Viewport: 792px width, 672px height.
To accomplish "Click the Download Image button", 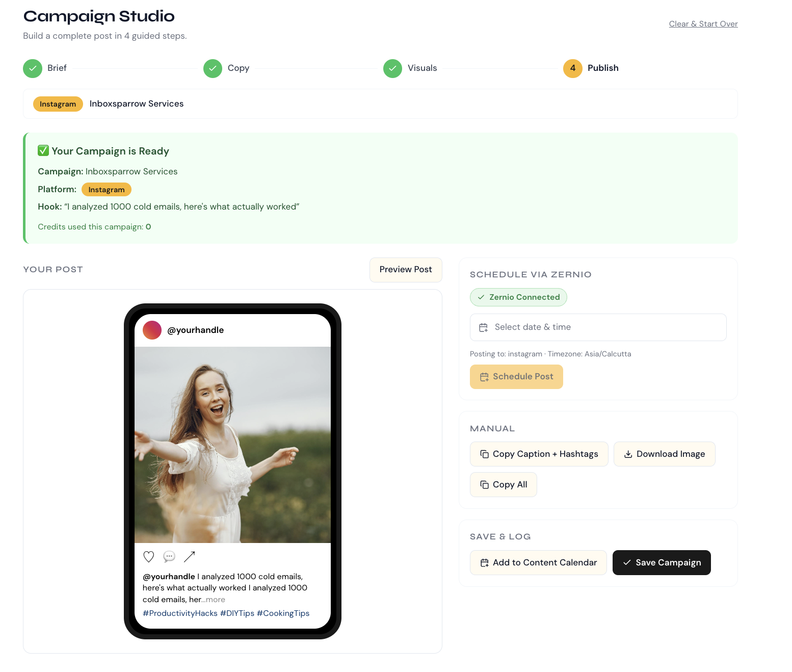I will (x=665, y=454).
